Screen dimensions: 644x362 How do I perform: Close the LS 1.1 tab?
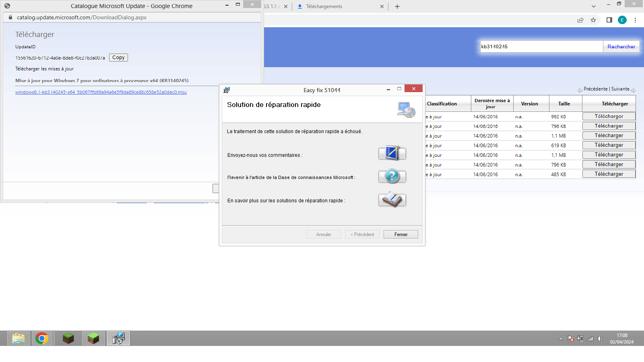286,6
